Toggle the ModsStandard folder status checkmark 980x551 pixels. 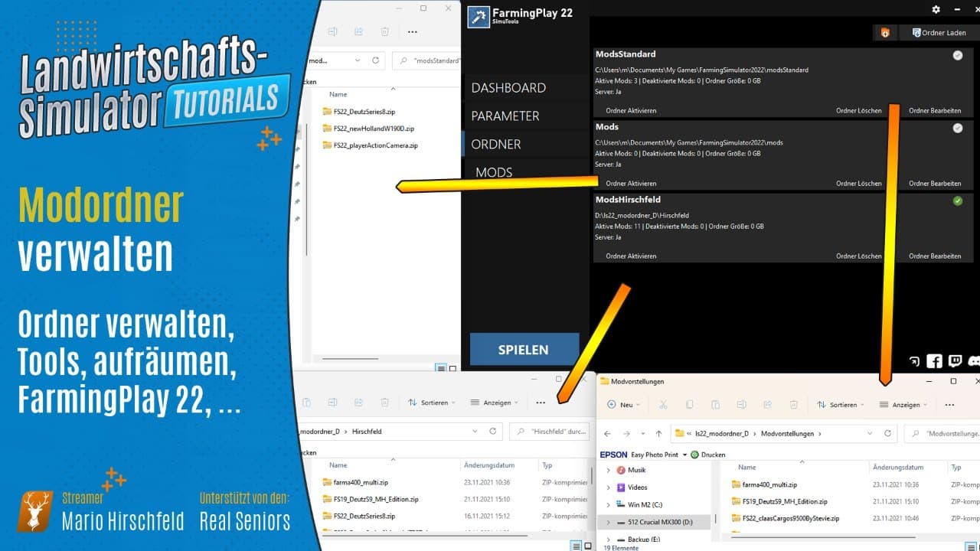[x=957, y=55]
